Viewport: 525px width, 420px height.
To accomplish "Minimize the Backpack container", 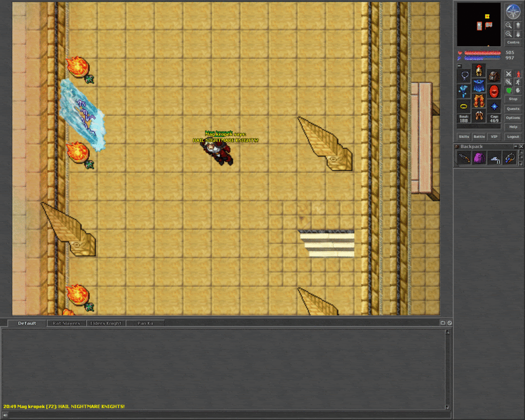I will point(516,146).
